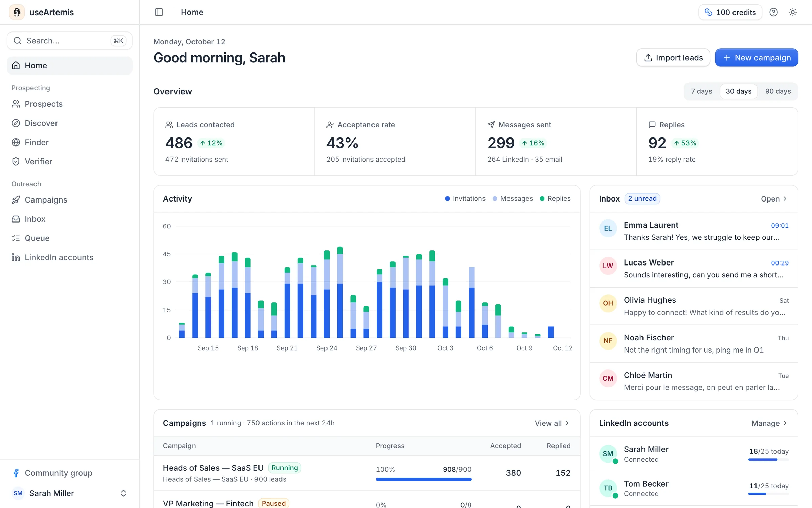Click the Queue list icon

coord(16,238)
